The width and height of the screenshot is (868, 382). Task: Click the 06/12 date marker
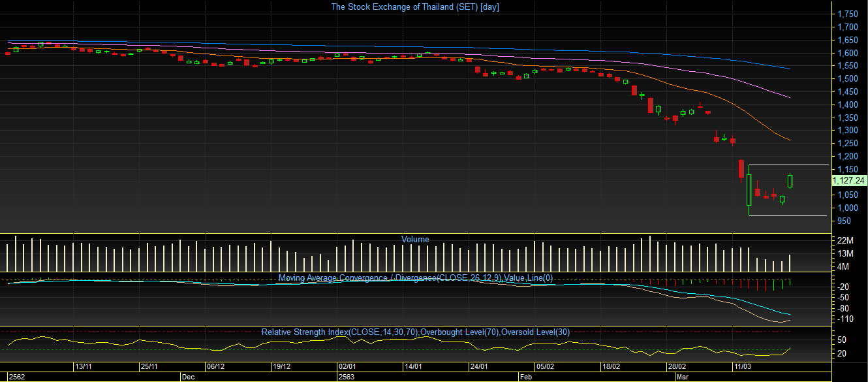click(x=216, y=367)
